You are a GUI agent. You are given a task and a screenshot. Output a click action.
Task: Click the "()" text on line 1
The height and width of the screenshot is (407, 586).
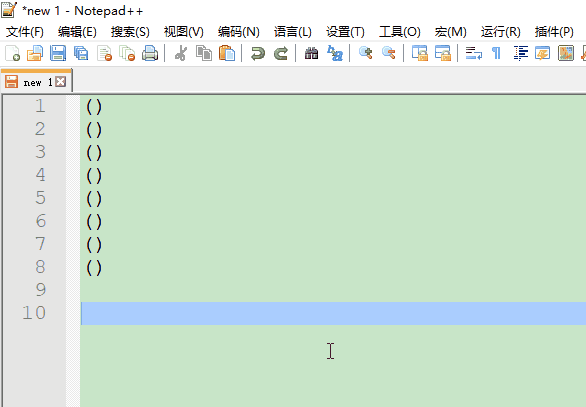[x=94, y=107]
